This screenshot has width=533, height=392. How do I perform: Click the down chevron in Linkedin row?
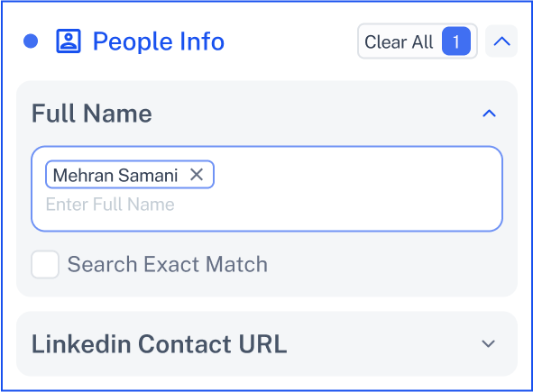click(x=489, y=343)
